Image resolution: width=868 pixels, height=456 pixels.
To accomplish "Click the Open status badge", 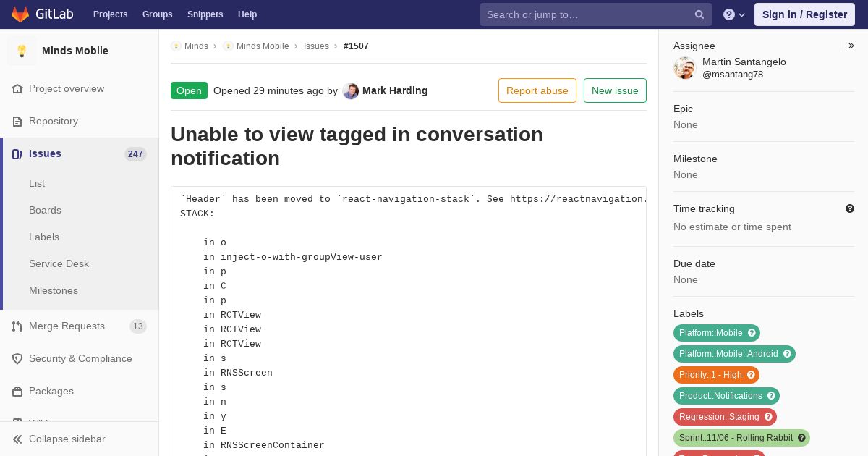I will click(189, 90).
